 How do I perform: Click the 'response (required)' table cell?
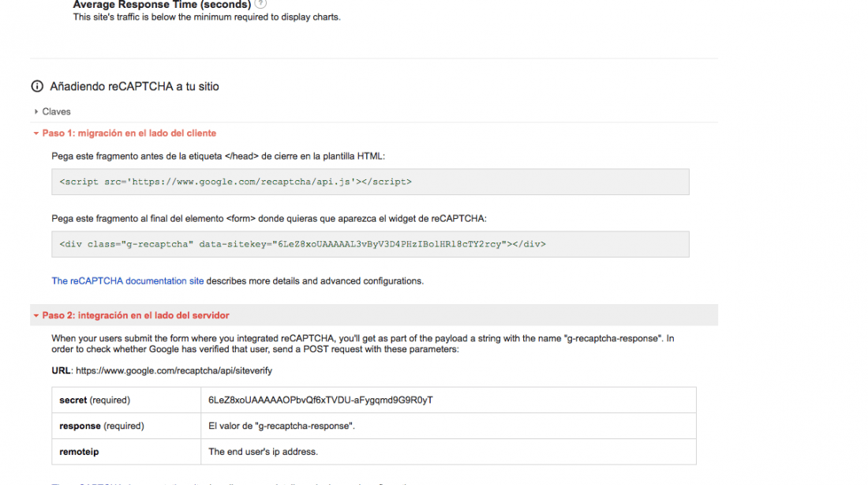(126, 427)
